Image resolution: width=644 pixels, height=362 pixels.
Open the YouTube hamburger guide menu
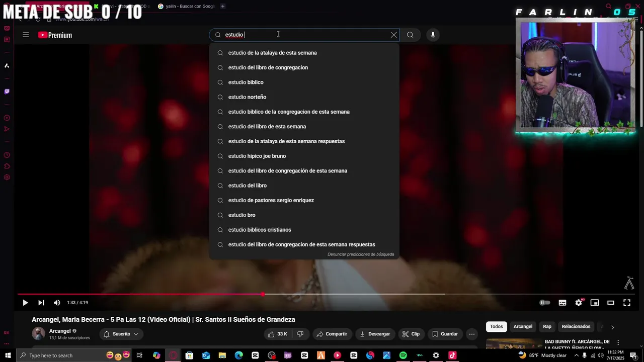click(26, 35)
